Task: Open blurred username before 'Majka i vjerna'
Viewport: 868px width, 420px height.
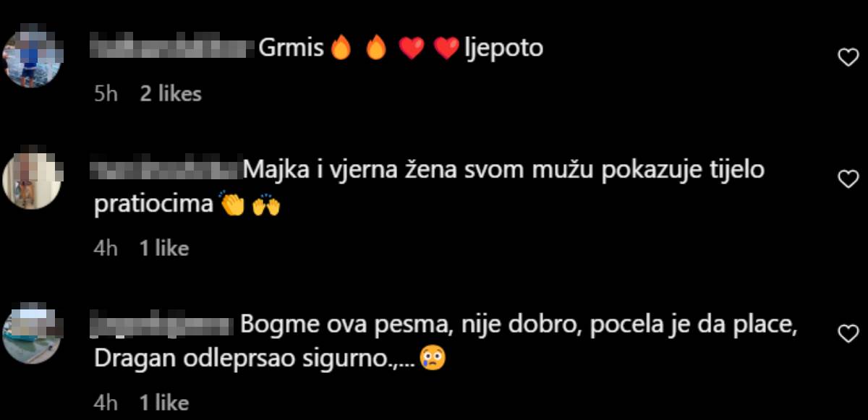Action: click(x=167, y=171)
